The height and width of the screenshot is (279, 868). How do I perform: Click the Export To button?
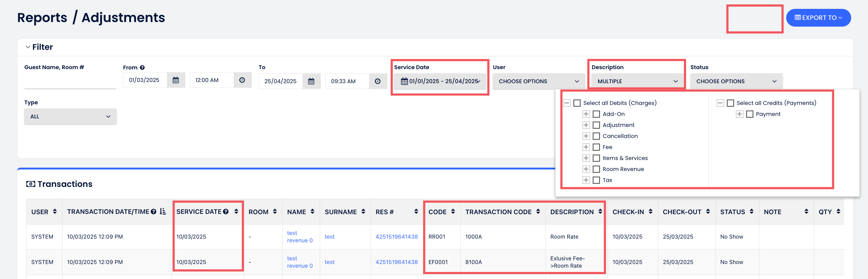pyautogui.click(x=818, y=18)
